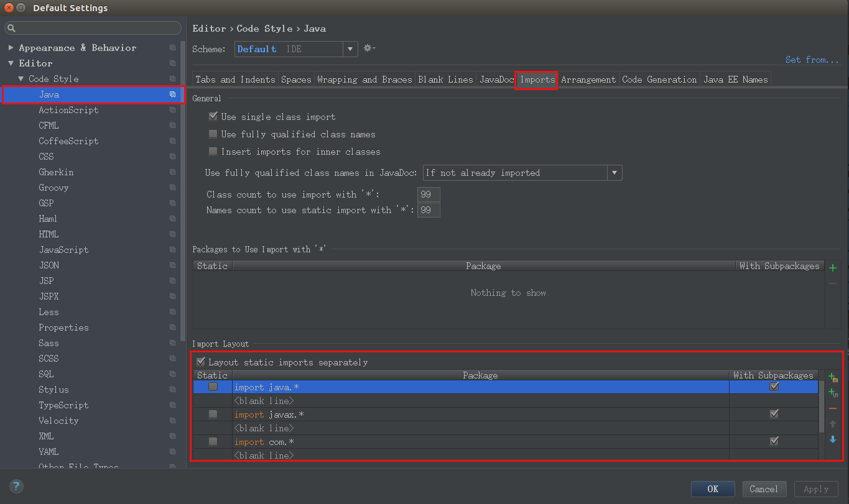Switch to Tabs and Indents tab

click(x=235, y=80)
